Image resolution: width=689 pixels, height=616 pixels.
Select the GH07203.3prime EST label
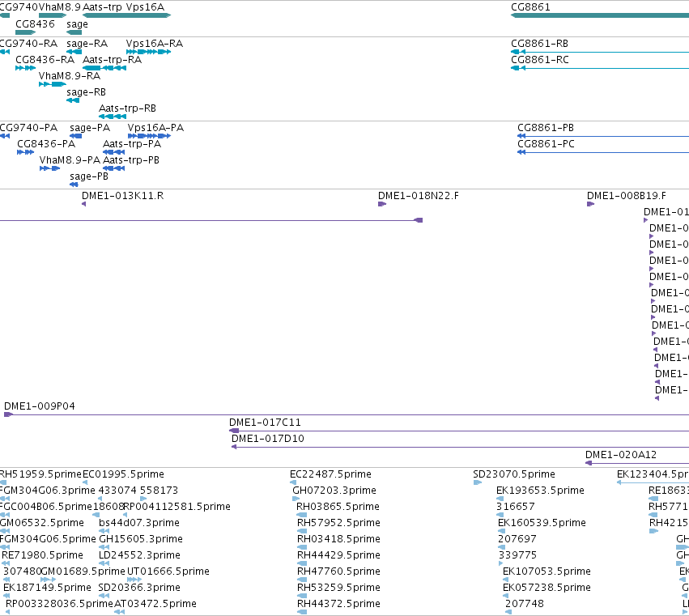(x=334, y=491)
